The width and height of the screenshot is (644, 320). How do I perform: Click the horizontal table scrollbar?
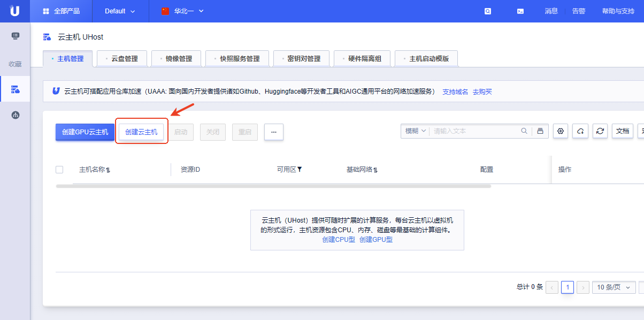point(273,186)
